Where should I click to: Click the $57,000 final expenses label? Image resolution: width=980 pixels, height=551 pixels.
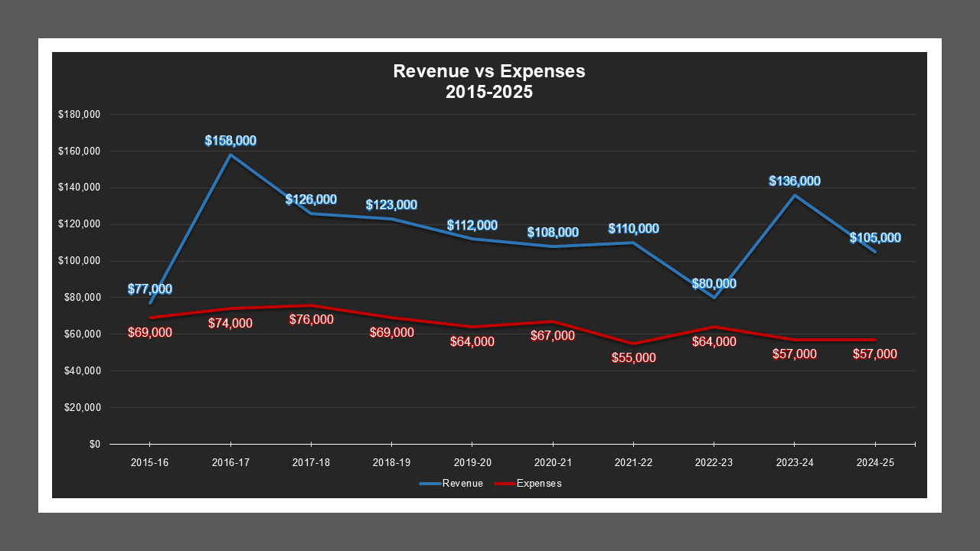coord(875,354)
